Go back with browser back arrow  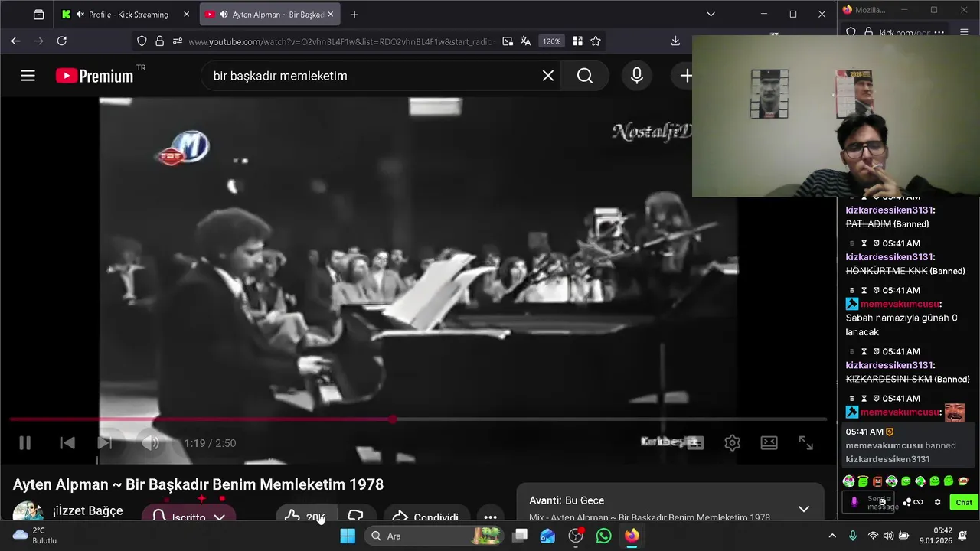[x=16, y=41]
